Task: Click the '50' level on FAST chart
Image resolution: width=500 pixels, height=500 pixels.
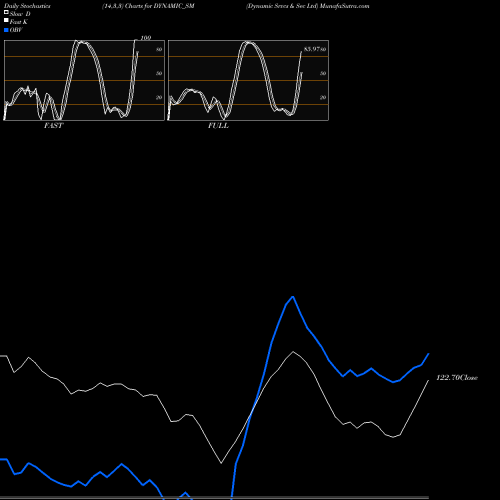Action: point(159,73)
